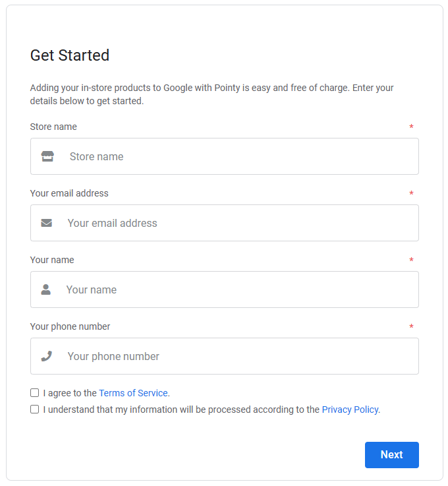The height and width of the screenshot is (486, 448).
Task: Click the envelope icon in email field
Action: tap(46, 223)
